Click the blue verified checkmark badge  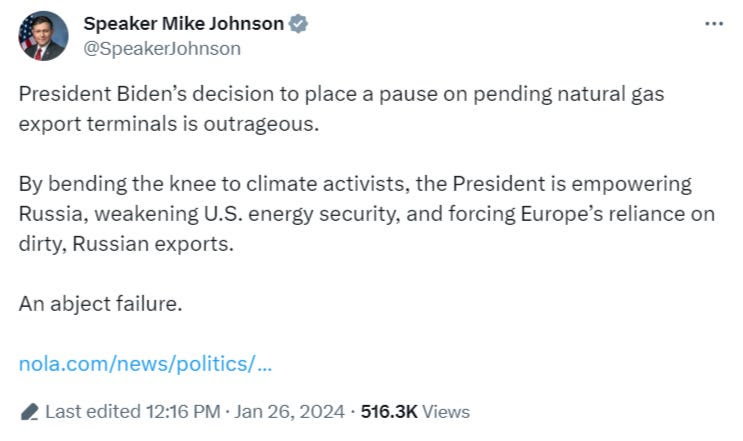(x=298, y=23)
